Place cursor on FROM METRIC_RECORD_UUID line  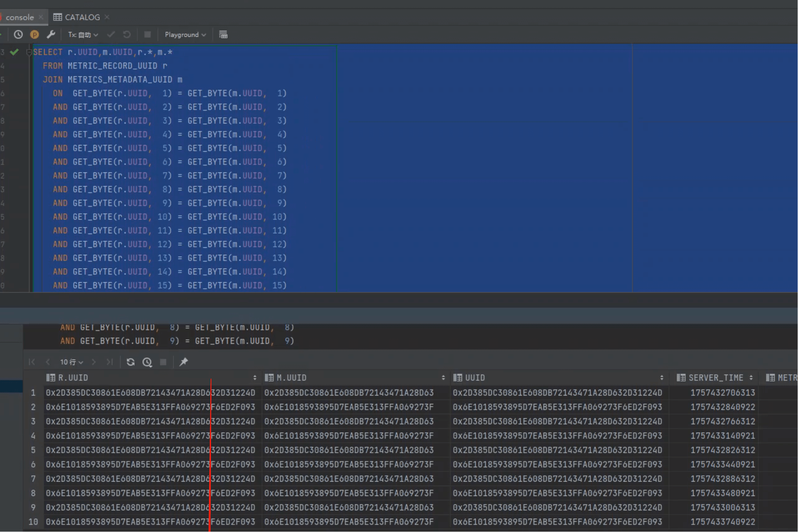[x=105, y=66]
